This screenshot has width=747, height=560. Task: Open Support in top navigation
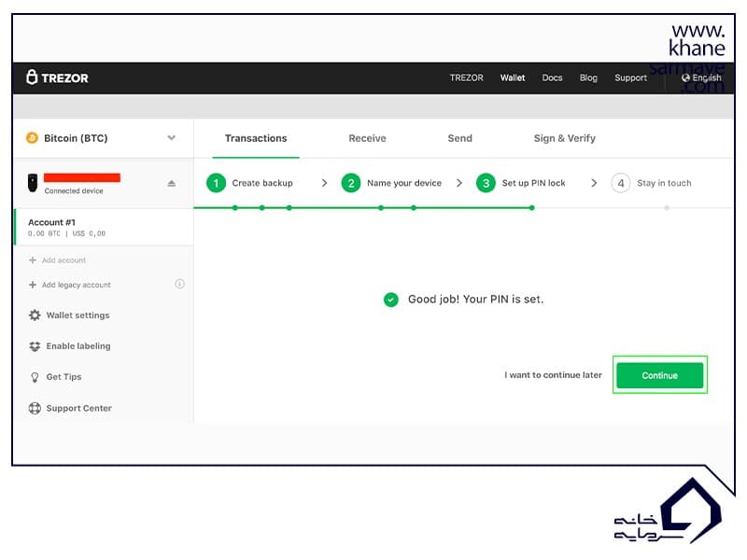tap(631, 77)
